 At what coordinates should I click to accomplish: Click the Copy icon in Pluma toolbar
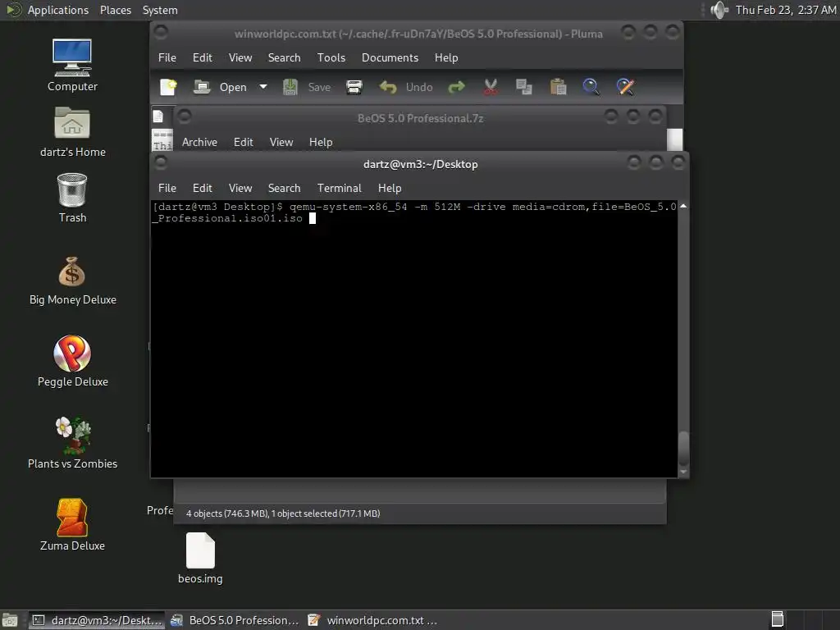click(x=524, y=87)
